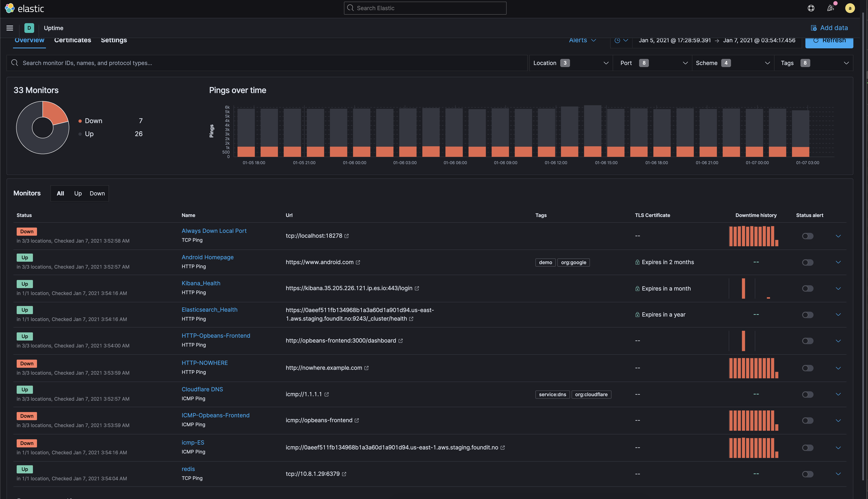Open external link icon for Kibana_Health URL
Image resolution: width=868 pixels, height=499 pixels.
point(417,289)
